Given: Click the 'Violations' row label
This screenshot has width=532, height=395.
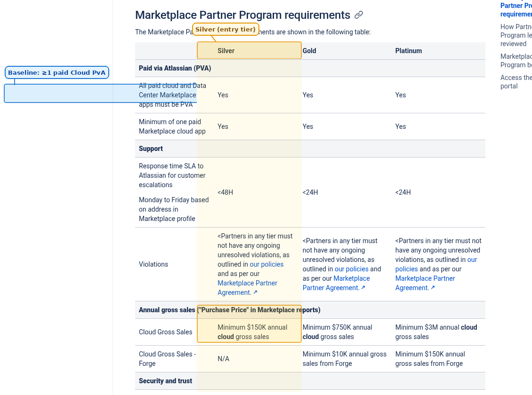Looking at the screenshot, I should 153,264.
